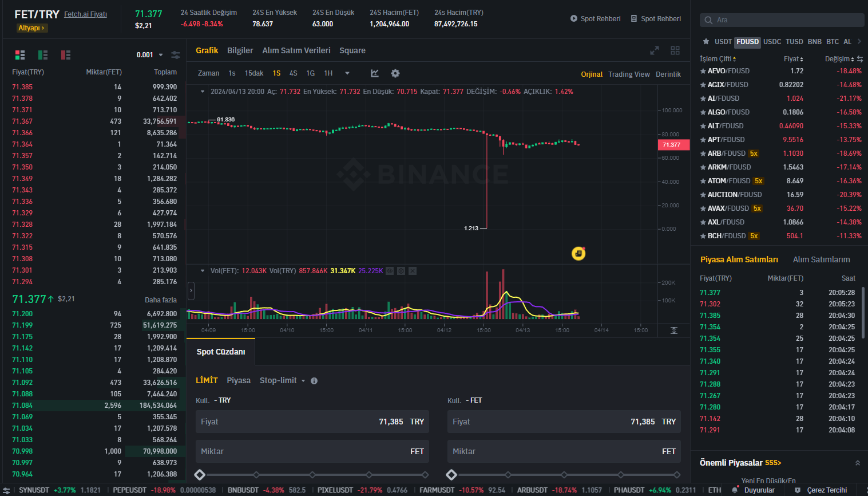Click the swap icon beside Değişim column
Image resolution: width=868 pixels, height=496 pixels.
click(860, 59)
